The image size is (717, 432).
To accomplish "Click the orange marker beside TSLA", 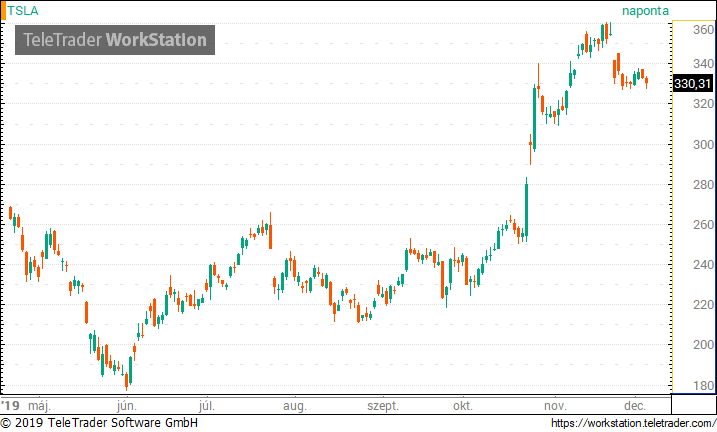I will [x=3, y=11].
